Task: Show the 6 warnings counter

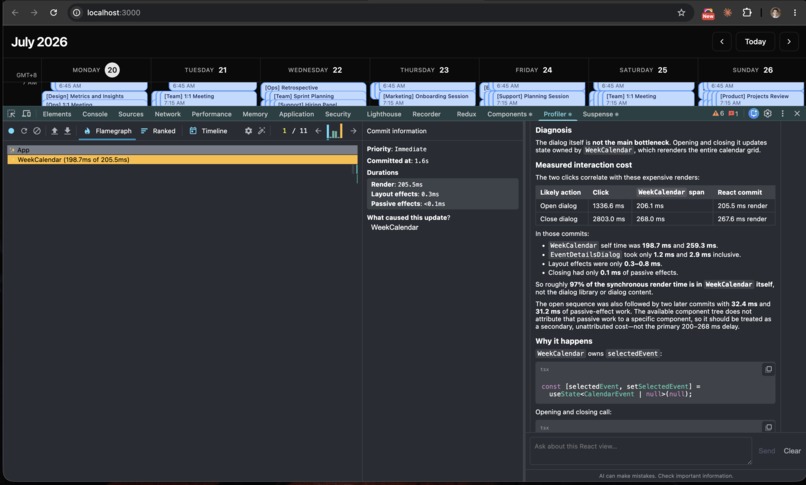Action: 718,114
